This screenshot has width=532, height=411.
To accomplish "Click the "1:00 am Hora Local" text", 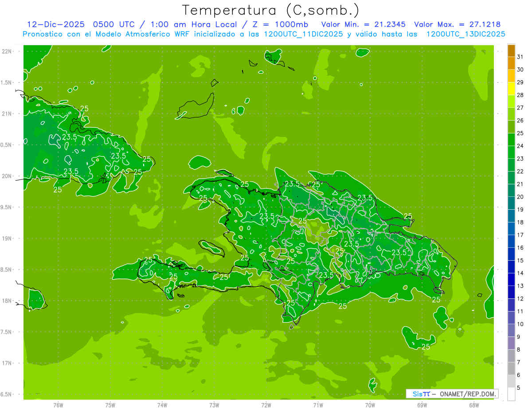I will 193,24.
